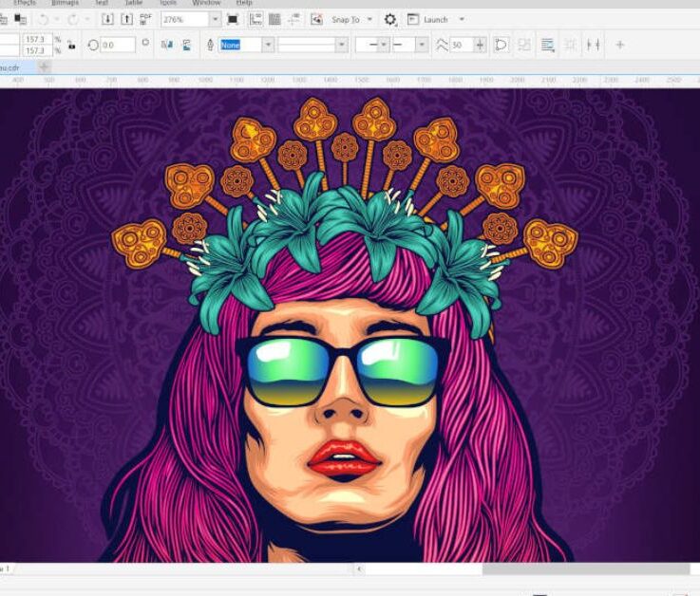The image size is (700, 596).
Task: Click the zoom level 276% field
Action: tap(185, 20)
